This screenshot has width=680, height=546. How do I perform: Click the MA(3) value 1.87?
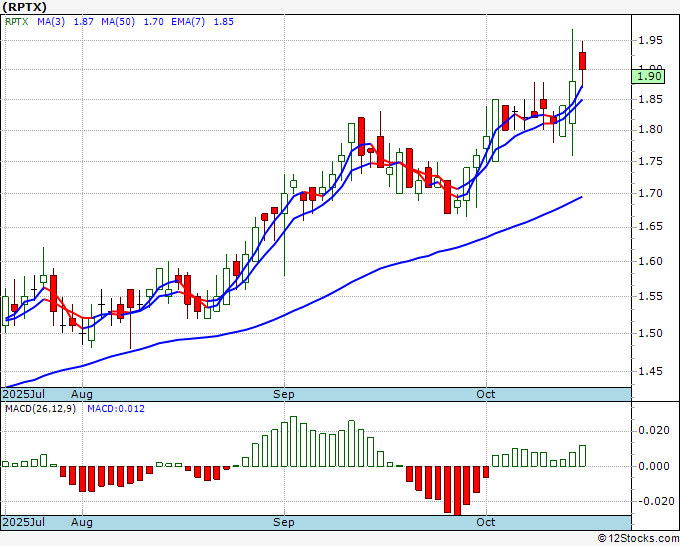pos(83,22)
